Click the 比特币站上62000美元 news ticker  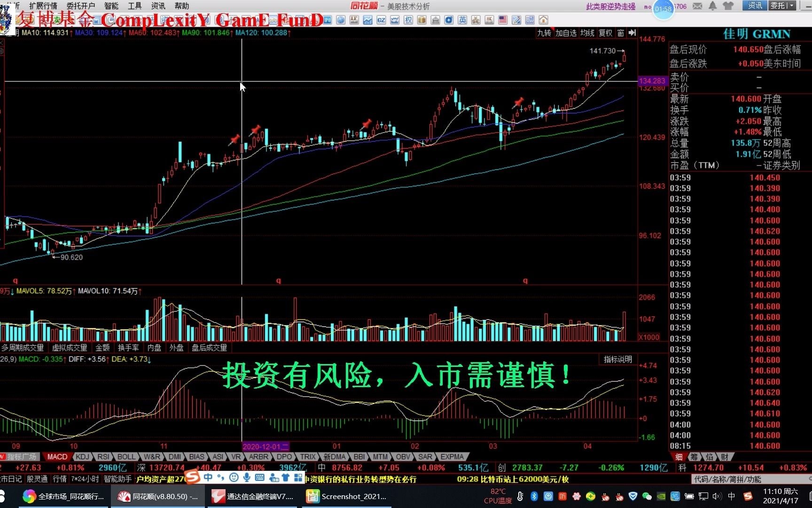click(x=513, y=479)
